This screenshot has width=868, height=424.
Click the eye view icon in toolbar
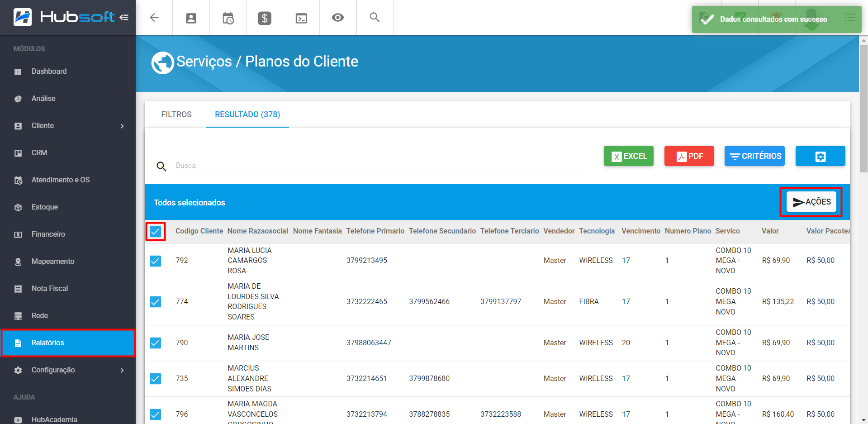click(x=338, y=18)
